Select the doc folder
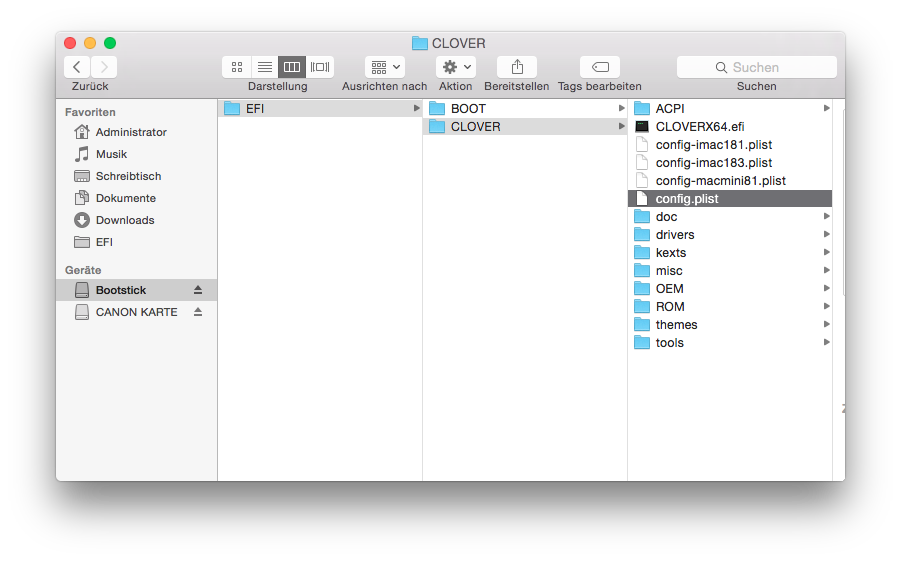The width and height of the screenshot is (901, 561). (x=730, y=217)
